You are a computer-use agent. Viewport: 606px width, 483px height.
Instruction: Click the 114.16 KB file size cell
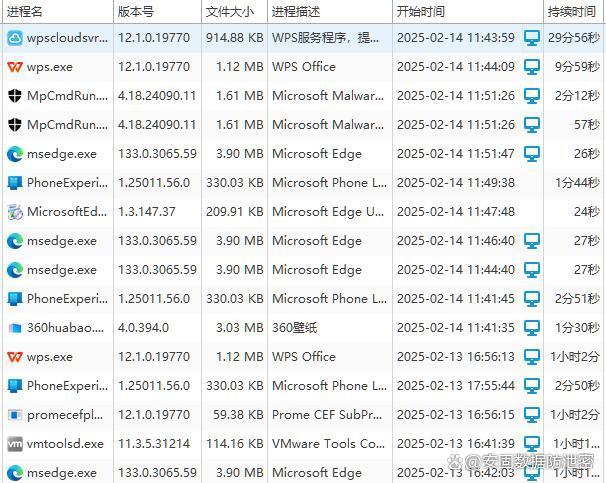(x=235, y=444)
